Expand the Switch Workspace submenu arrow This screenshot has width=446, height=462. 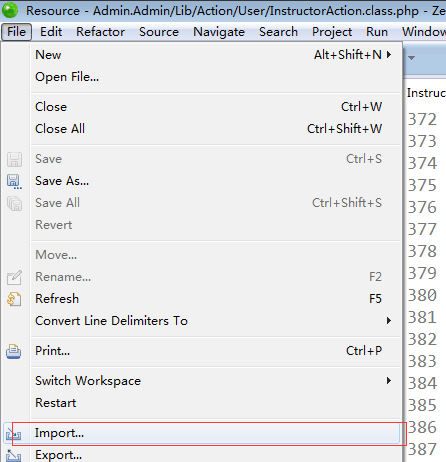389,381
